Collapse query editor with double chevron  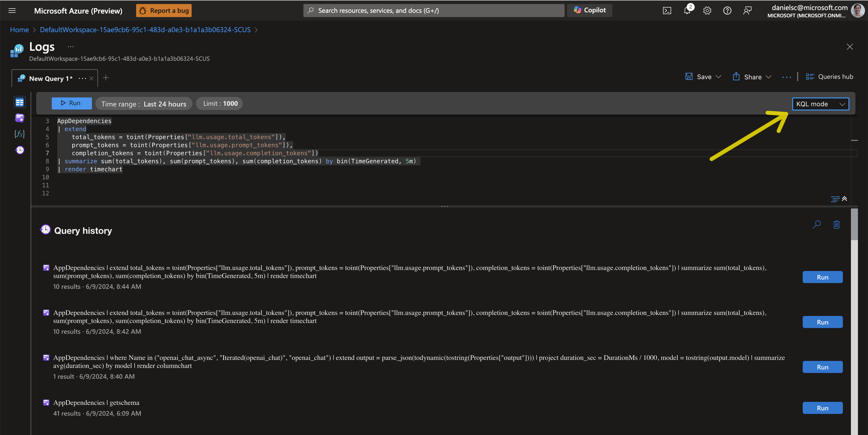click(x=844, y=199)
